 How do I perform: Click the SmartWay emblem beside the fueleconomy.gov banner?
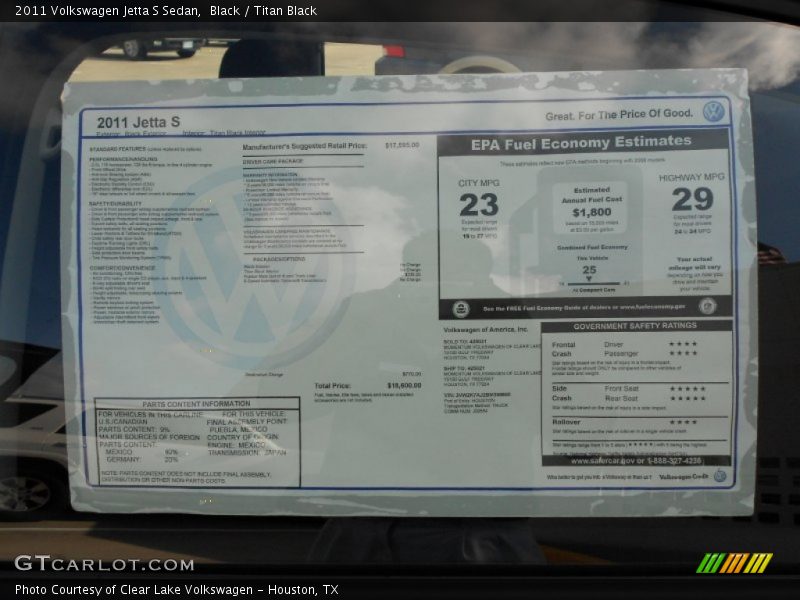pyautogui.click(x=708, y=307)
